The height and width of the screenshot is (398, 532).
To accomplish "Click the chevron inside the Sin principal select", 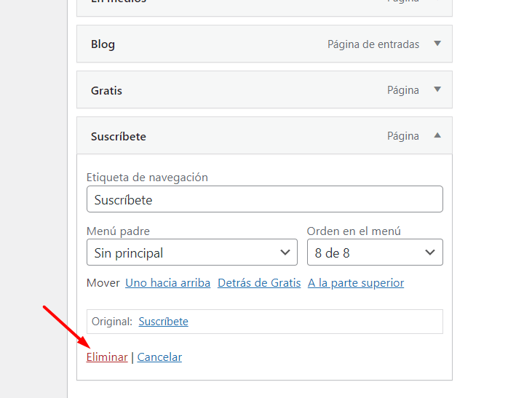I will (x=285, y=252).
